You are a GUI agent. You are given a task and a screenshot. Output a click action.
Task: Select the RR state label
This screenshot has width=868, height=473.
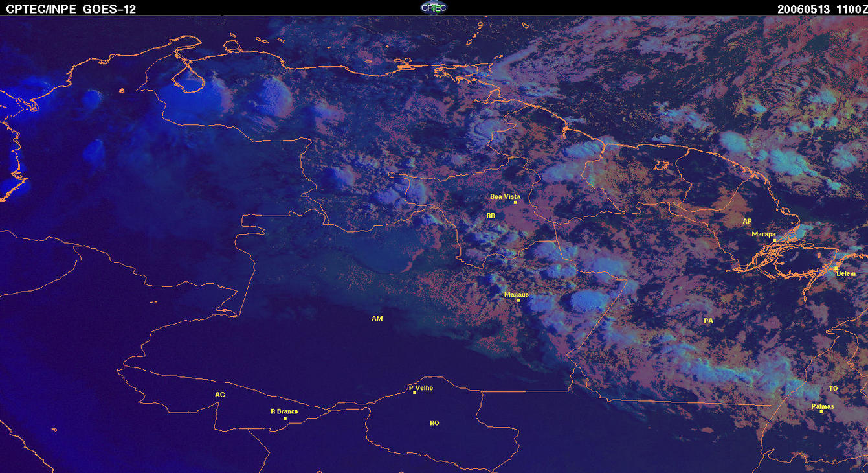point(491,215)
